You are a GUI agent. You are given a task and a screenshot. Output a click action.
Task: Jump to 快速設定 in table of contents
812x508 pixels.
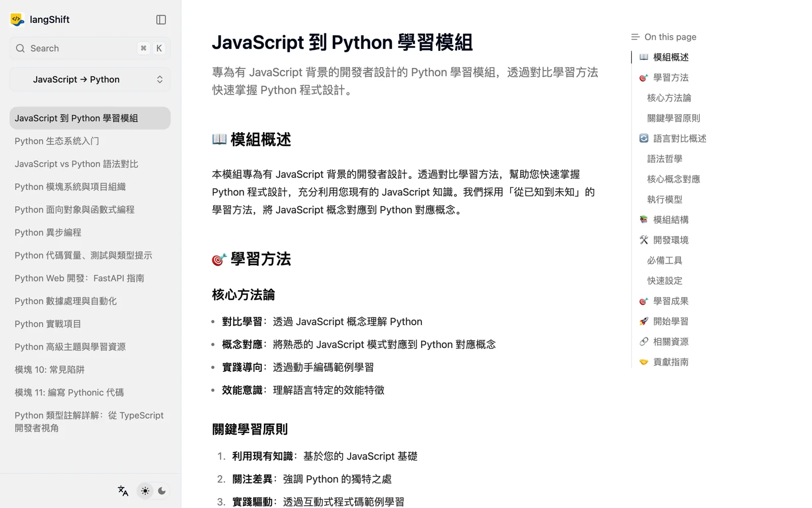coord(664,281)
